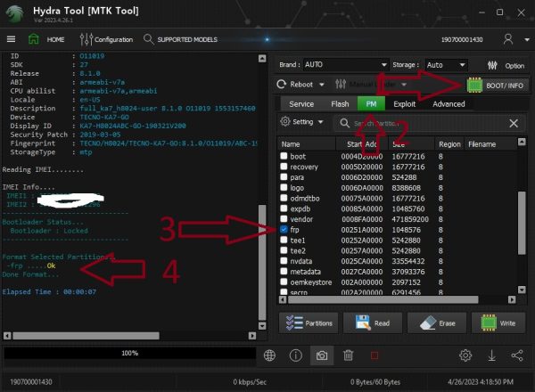Viewport: 535px width, 392px height.
Task: Click Write partition button
Action: click(498, 323)
